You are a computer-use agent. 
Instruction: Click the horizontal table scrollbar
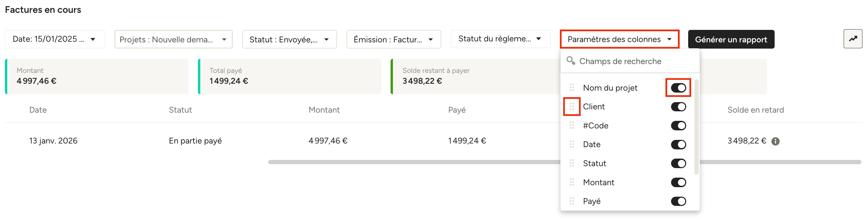(x=404, y=162)
